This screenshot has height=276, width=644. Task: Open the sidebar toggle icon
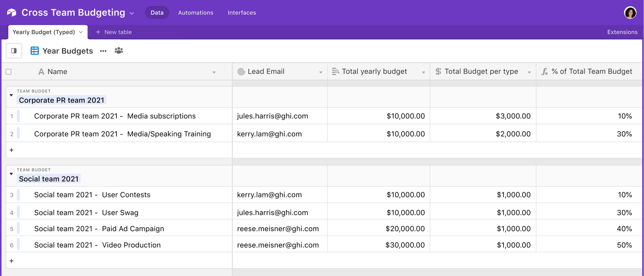pos(13,50)
